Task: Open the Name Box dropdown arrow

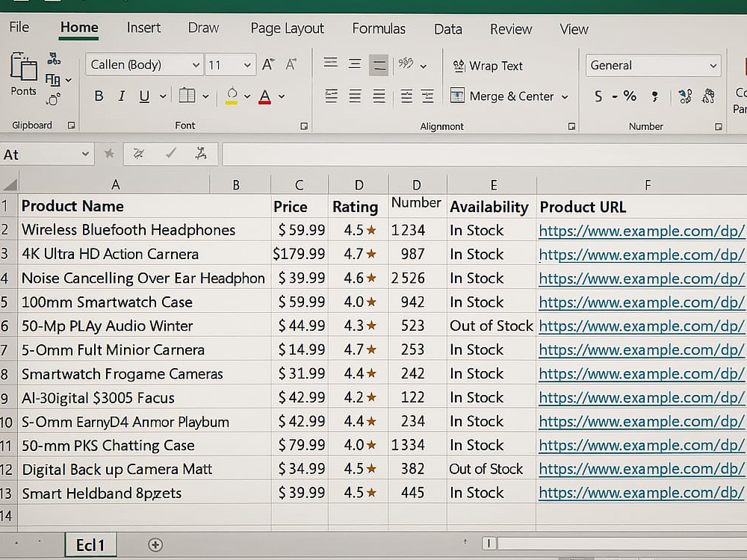Action: (85, 154)
